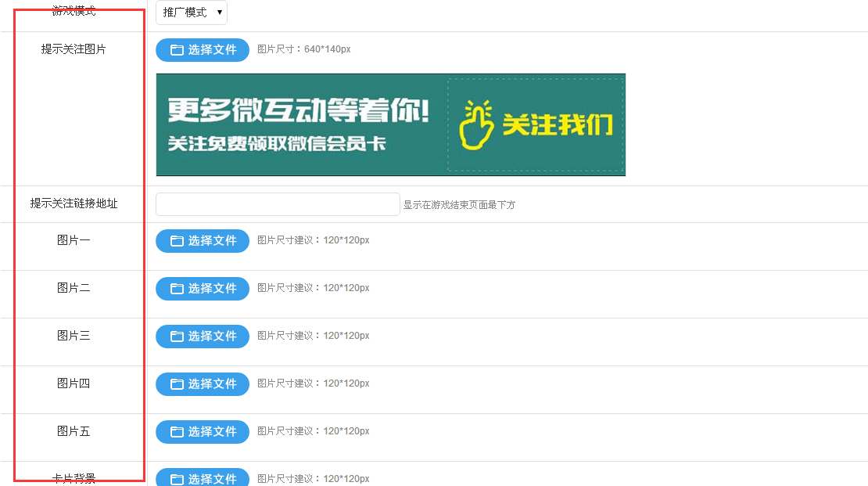Click the 关注我们 text in banner
The width and height of the screenshot is (868, 486).
coord(557,125)
